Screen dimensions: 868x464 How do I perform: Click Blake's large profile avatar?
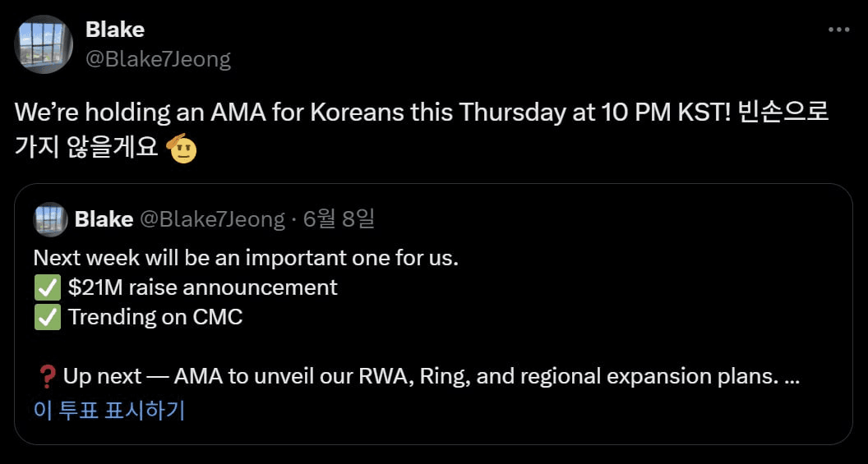point(44,44)
